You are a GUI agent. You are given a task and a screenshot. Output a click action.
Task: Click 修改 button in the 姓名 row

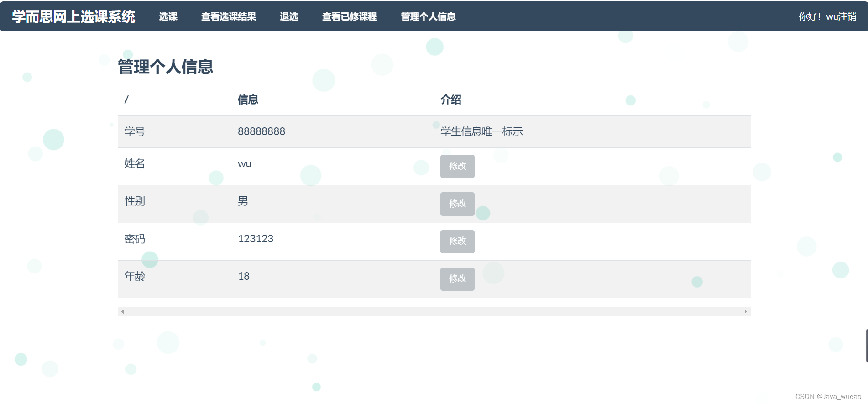457,166
